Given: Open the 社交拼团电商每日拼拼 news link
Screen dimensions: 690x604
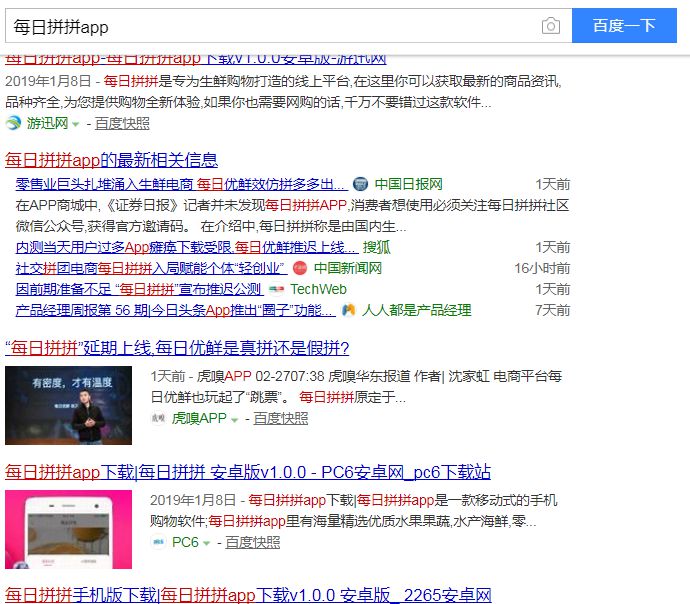Looking at the screenshot, I should point(150,268).
